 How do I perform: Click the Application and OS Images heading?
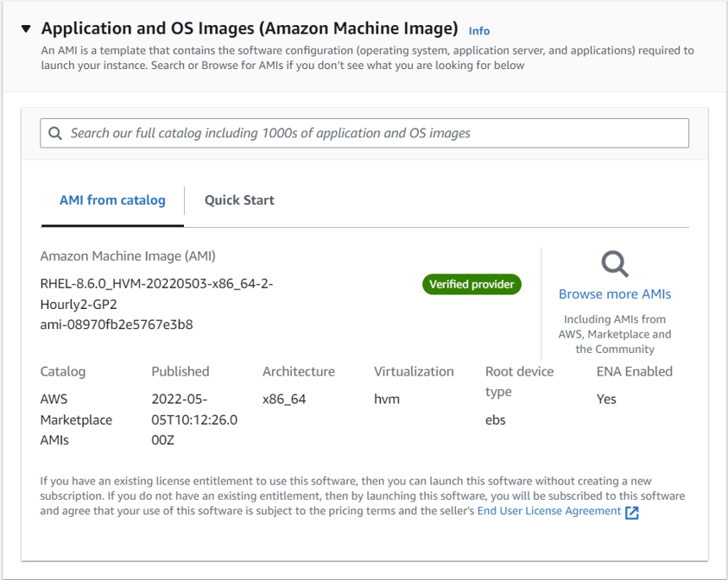click(x=250, y=28)
